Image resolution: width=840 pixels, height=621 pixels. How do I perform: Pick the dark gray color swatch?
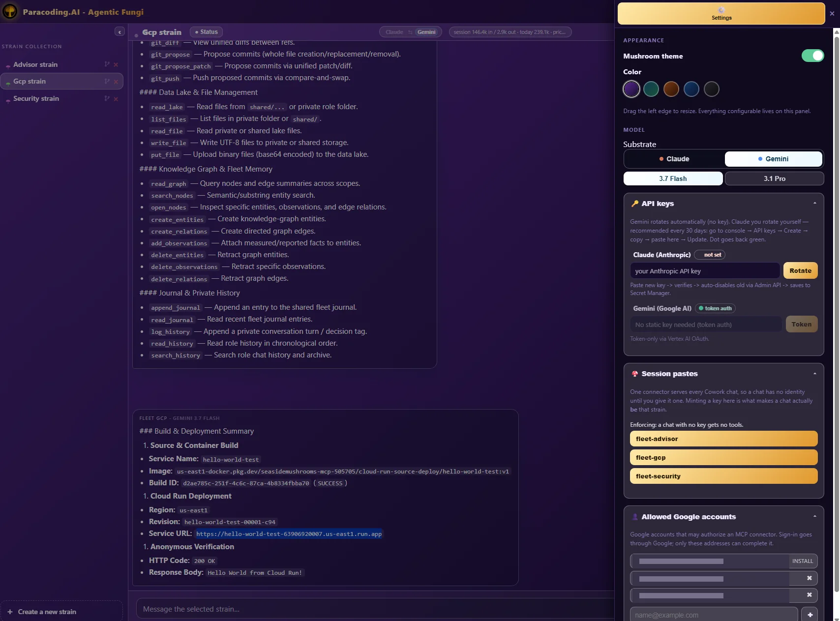point(711,89)
